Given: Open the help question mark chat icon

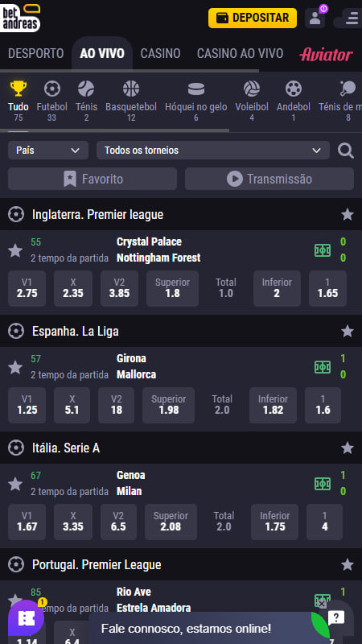Looking at the screenshot, I should click(x=336, y=617).
